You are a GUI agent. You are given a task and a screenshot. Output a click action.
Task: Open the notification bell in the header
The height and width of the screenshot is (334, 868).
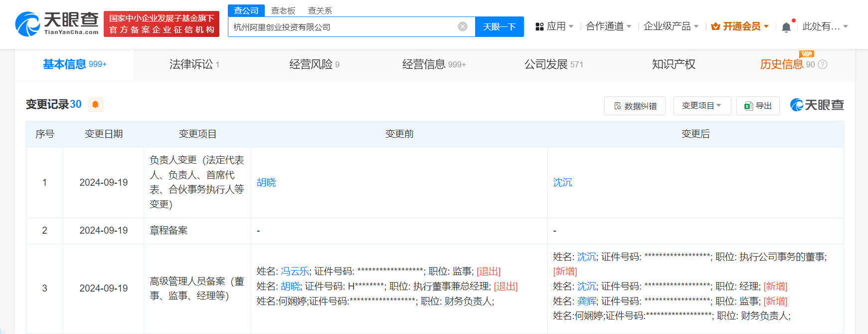click(786, 27)
